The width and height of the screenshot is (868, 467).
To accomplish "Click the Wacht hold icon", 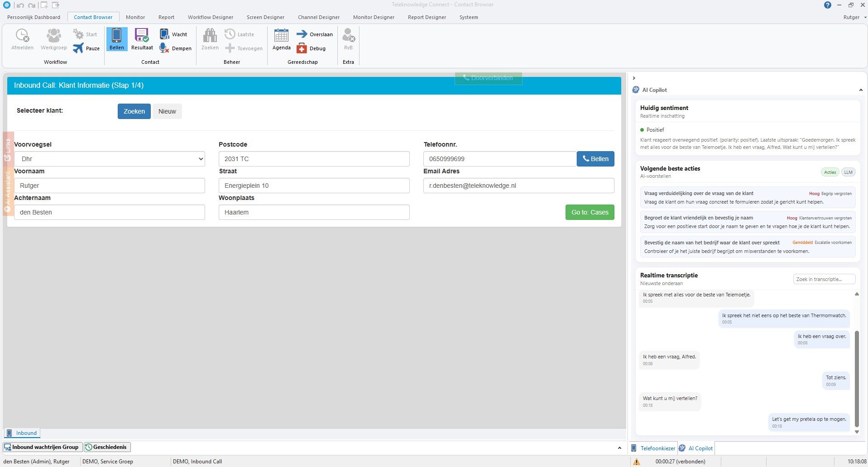I will click(164, 34).
